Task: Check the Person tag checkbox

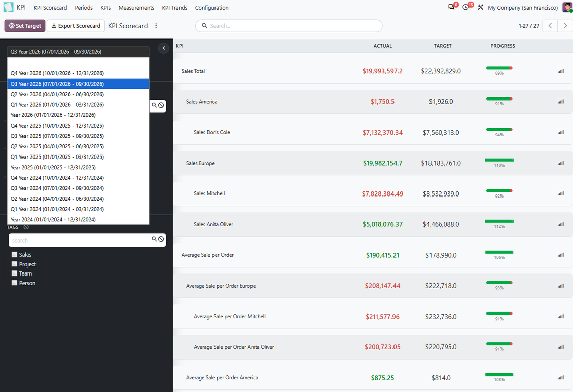Action: pos(14,283)
